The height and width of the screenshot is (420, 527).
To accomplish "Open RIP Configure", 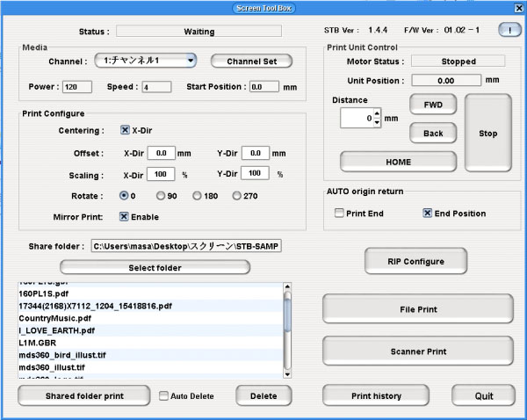I will [x=415, y=261].
